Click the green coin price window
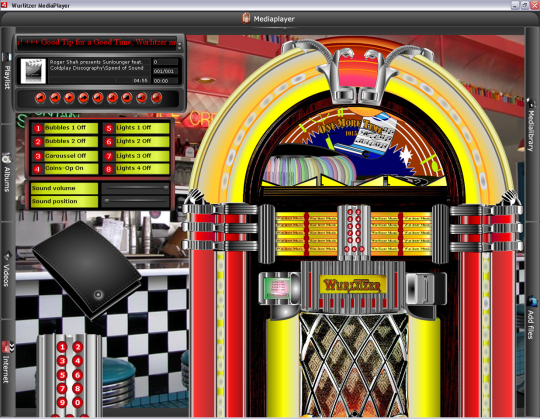Viewport: 540px width, 419px height. tap(278, 289)
